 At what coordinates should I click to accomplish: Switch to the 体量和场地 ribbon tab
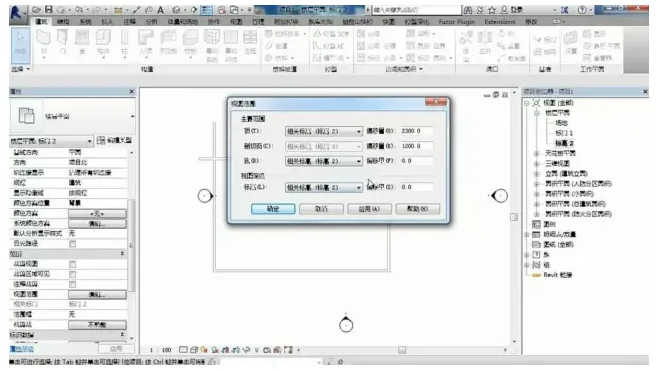[x=182, y=21]
